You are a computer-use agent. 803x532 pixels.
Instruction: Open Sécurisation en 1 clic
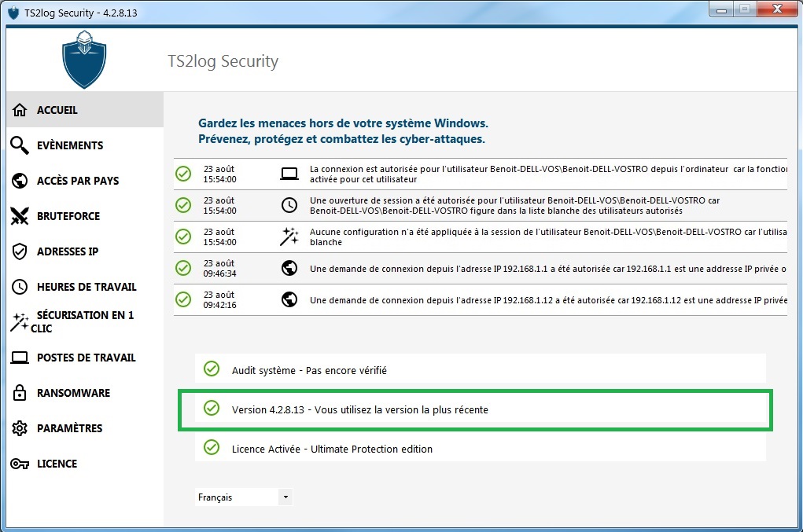coord(85,321)
